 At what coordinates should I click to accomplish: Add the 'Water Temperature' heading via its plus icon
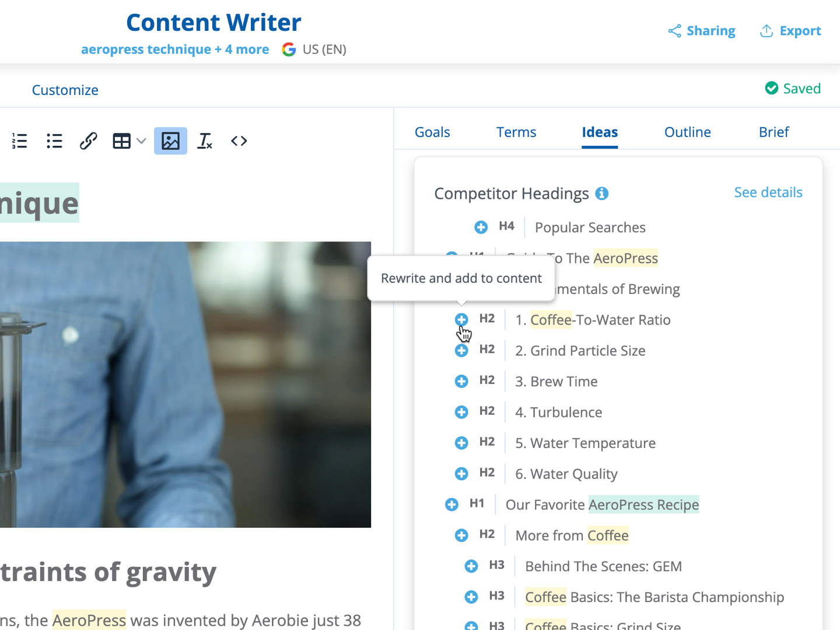[461, 443]
